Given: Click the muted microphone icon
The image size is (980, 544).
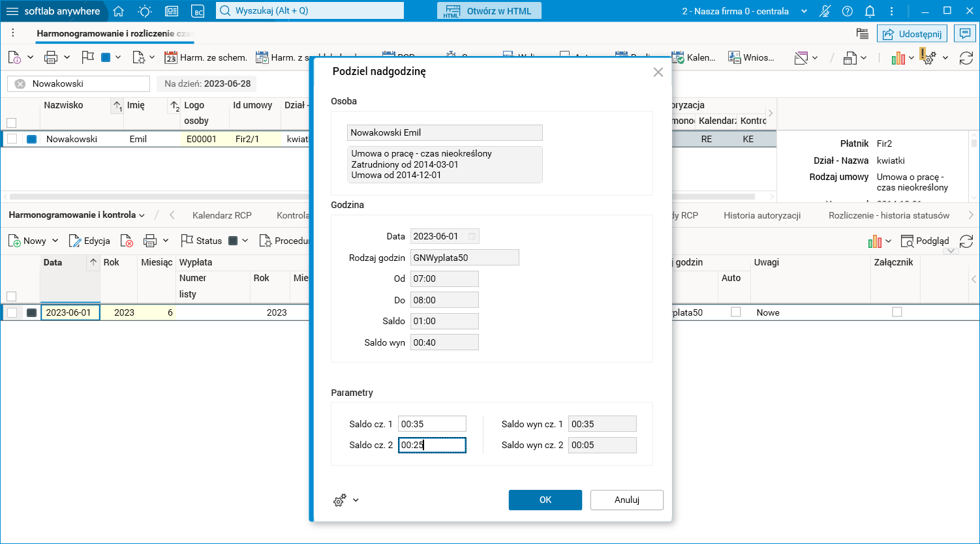Looking at the screenshot, I should point(825,11).
